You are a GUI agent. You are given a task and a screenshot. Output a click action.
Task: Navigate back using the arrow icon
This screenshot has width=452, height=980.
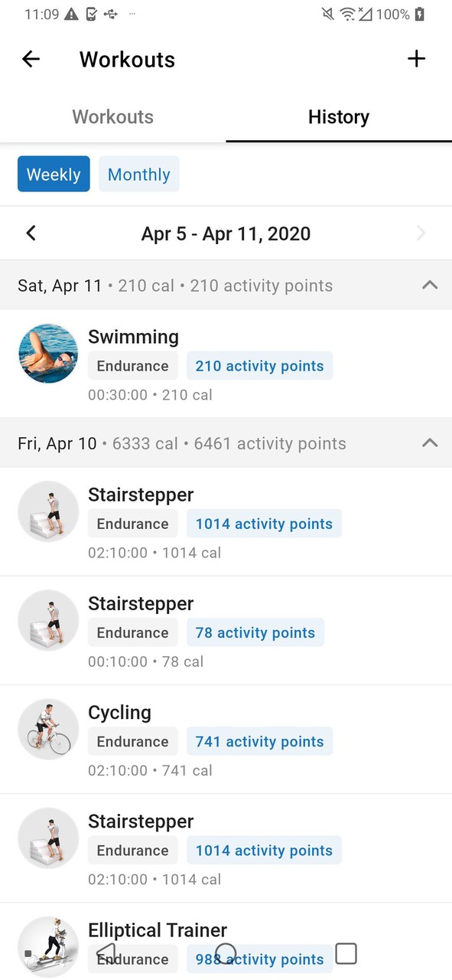(31, 58)
